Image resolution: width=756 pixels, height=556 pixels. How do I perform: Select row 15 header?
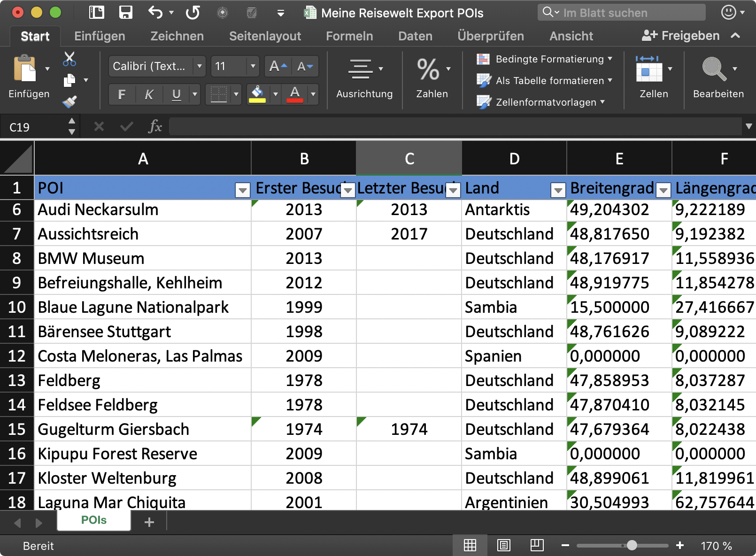(17, 429)
